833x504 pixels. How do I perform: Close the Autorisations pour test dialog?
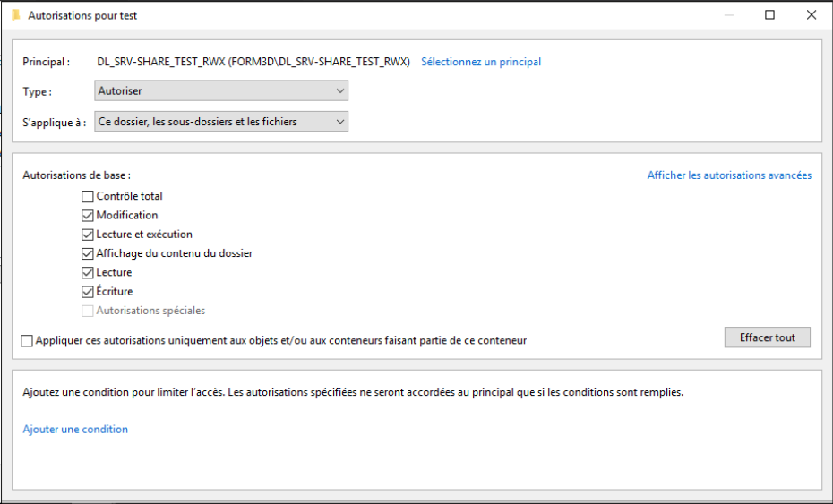[x=812, y=15]
